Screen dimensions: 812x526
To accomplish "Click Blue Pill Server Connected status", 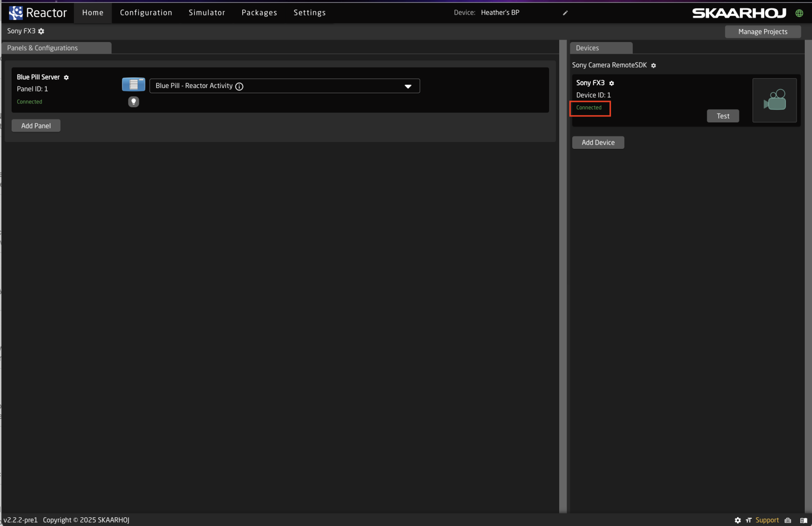I will (x=29, y=102).
